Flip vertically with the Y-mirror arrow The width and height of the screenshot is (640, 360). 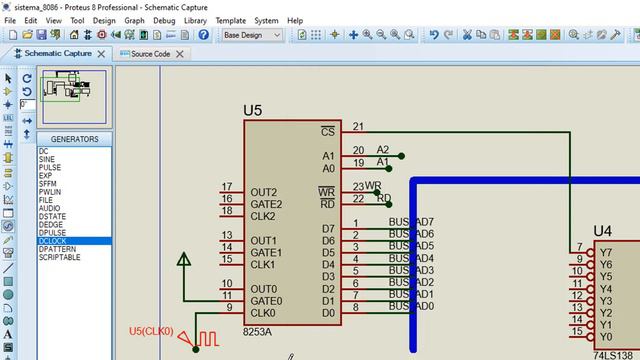(27, 134)
